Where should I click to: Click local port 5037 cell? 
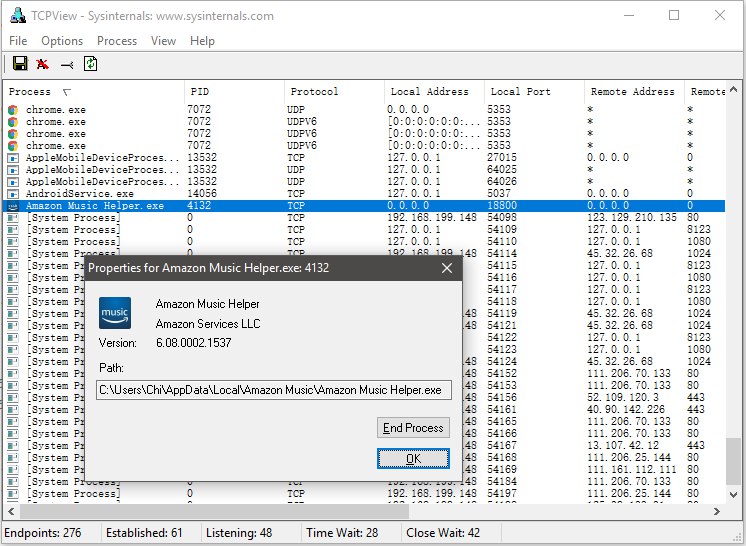(499, 194)
